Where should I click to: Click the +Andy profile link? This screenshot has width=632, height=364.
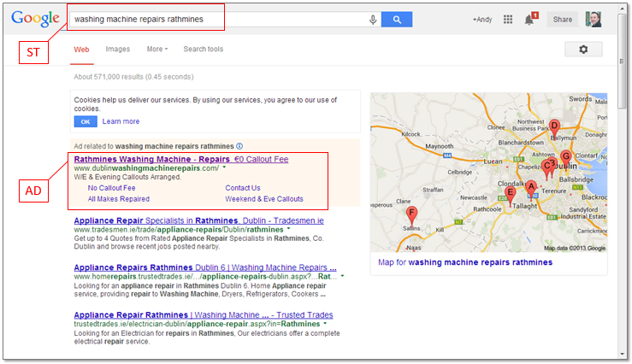tap(482, 20)
